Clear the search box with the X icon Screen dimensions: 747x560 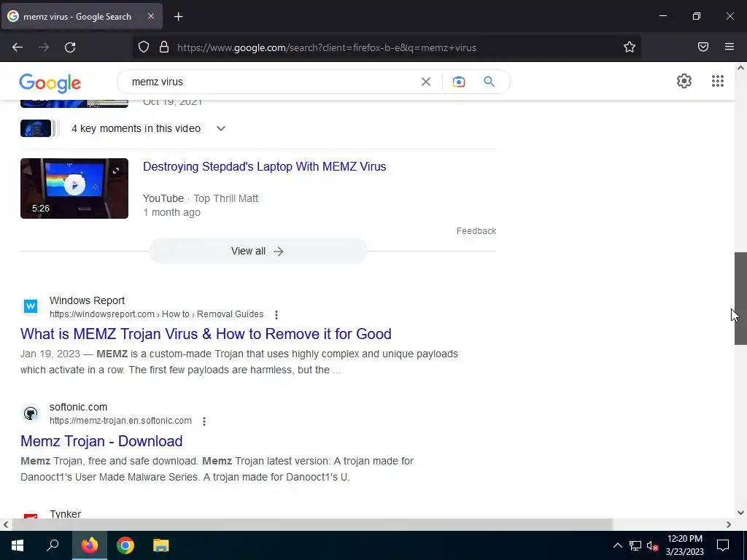click(426, 82)
